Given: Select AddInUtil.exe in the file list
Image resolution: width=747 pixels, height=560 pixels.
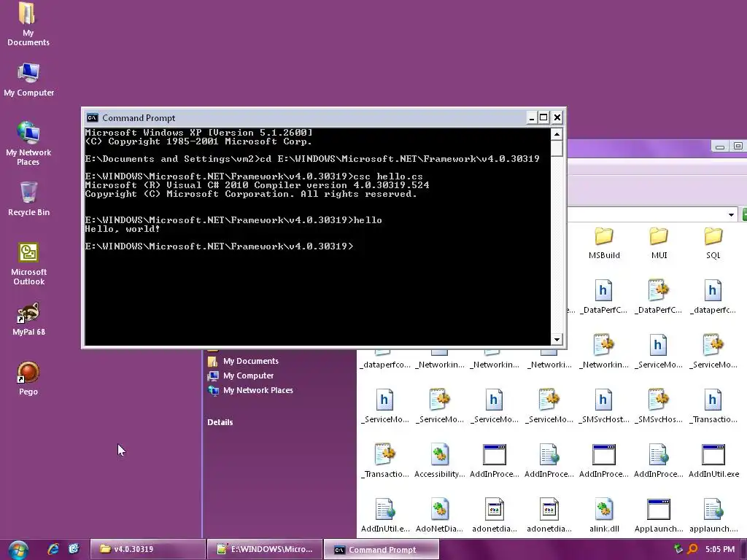Looking at the screenshot, I should [x=713, y=462].
